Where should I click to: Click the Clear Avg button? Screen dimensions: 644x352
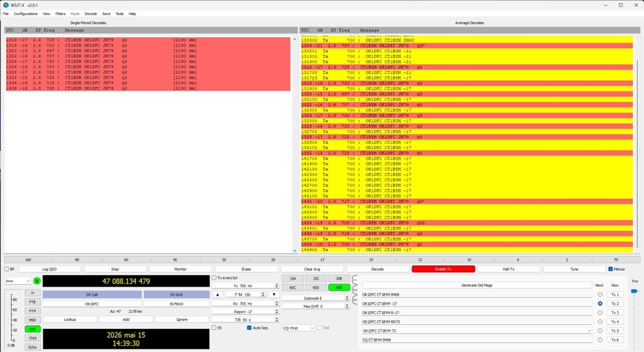(312, 269)
